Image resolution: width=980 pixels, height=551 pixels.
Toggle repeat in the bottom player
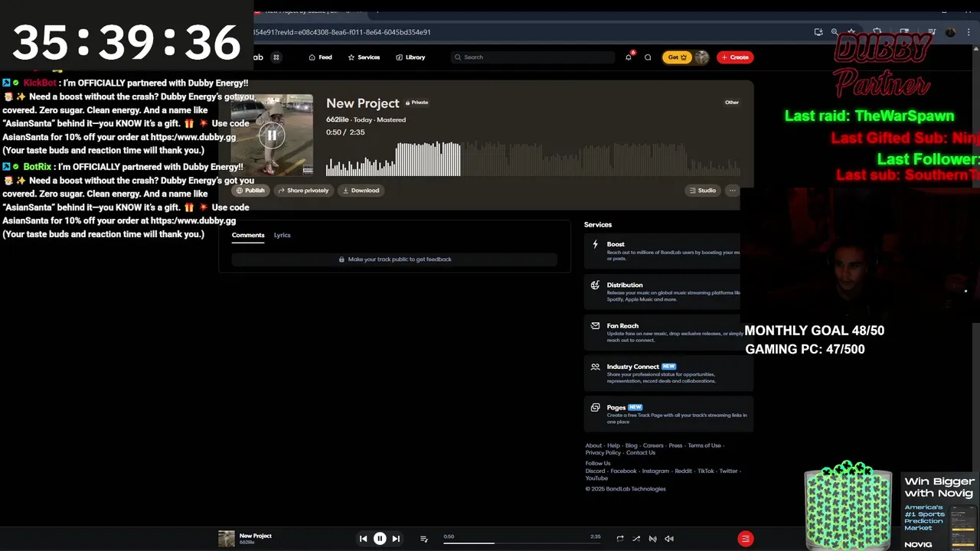[620, 539]
